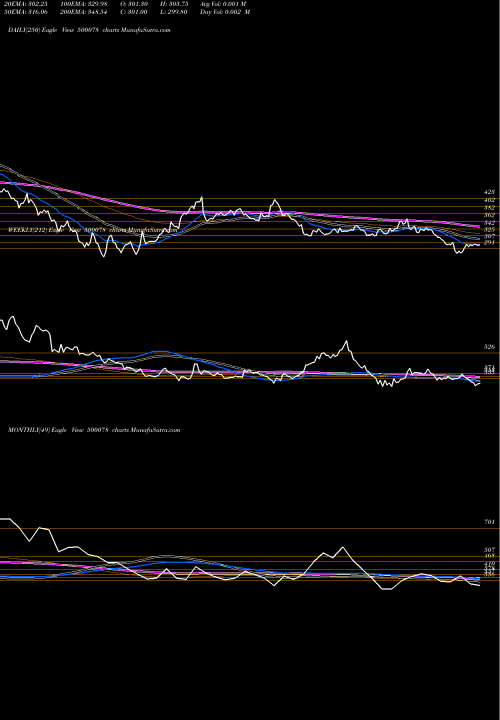Click the high price H readout
The height and width of the screenshot is (720, 500).
(x=175, y=4)
